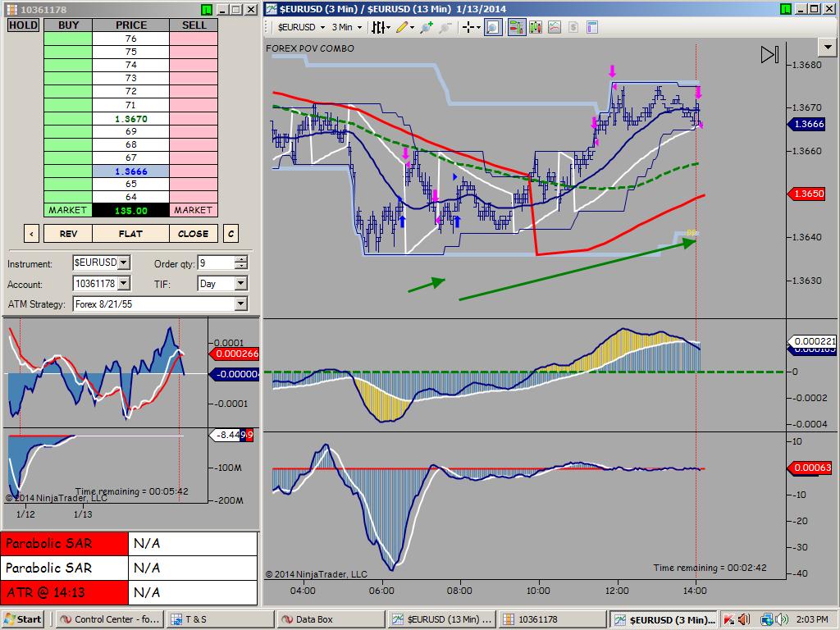Switch to Control Center taskbar item
The width and height of the screenshot is (840, 630).
[110, 619]
